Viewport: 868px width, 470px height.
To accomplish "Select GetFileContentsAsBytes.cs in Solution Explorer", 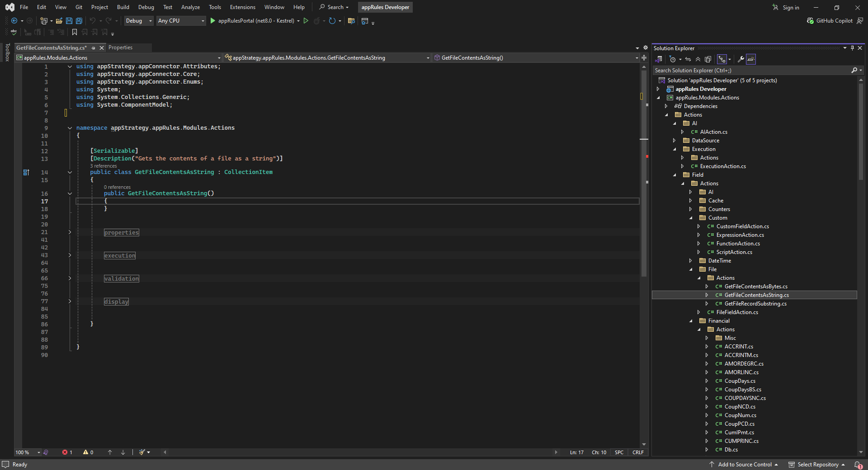I will pyautogui.click(x=756, y=287).
